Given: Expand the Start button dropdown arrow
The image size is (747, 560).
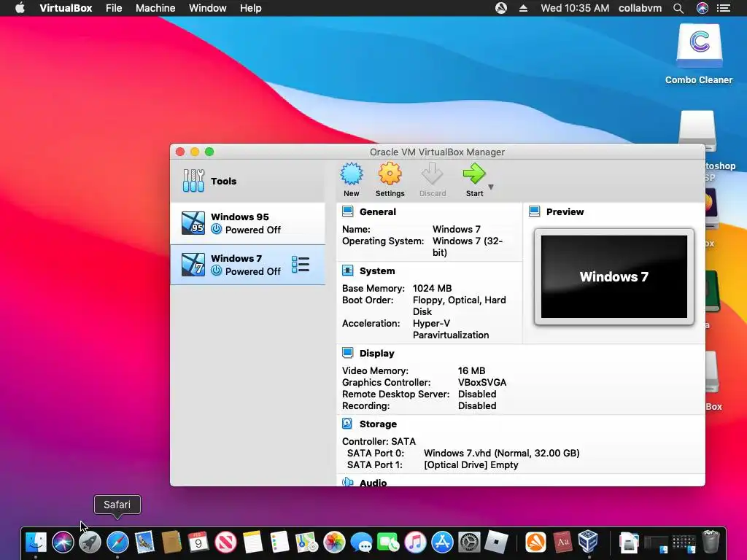Looking at the screenshot, I should tap(491, 187).
